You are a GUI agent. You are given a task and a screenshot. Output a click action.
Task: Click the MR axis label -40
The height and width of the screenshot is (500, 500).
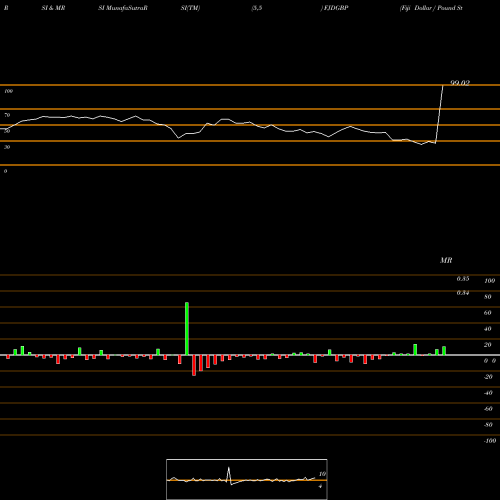tap(488, 393)
